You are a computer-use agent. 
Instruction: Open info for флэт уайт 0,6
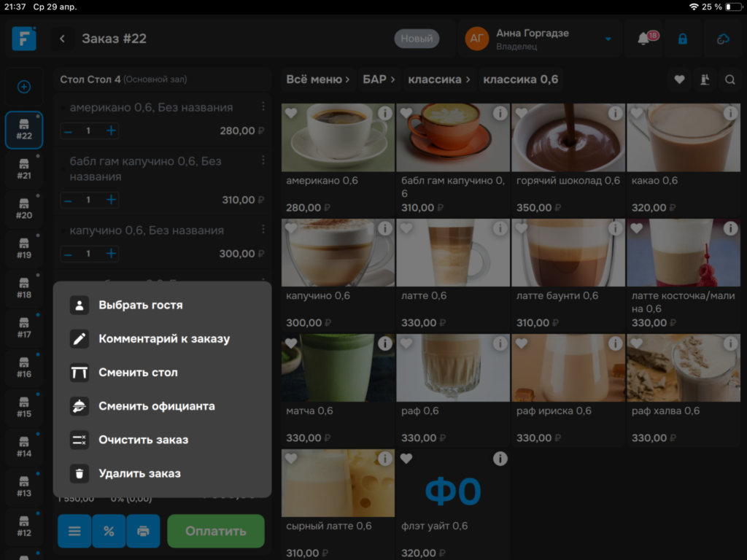click(500, 459)
